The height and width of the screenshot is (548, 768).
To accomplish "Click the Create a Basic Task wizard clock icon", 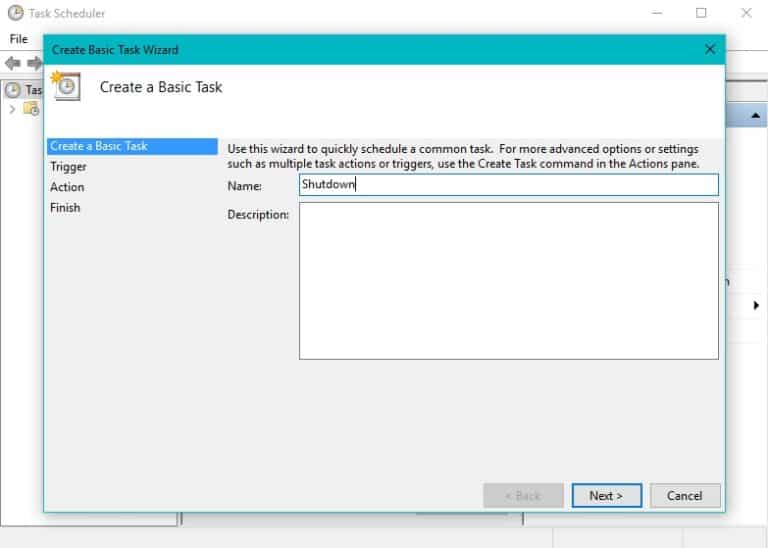I will pos(66,86).
